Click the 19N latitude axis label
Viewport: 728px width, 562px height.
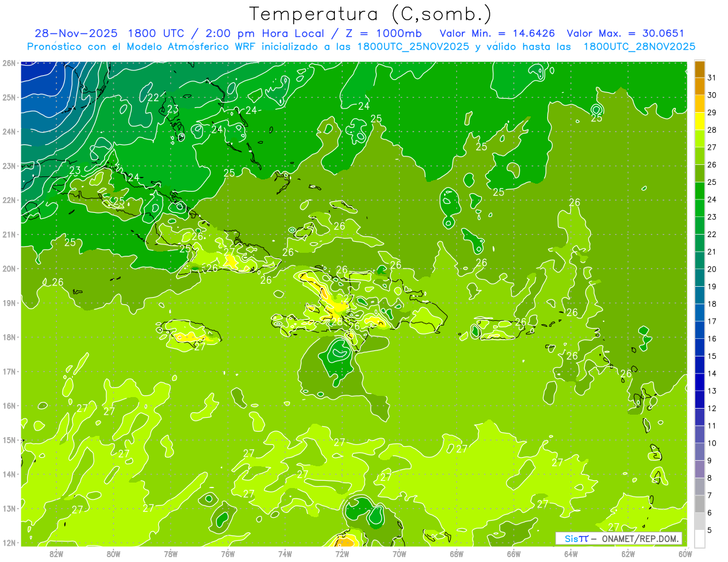coord(9,303)
